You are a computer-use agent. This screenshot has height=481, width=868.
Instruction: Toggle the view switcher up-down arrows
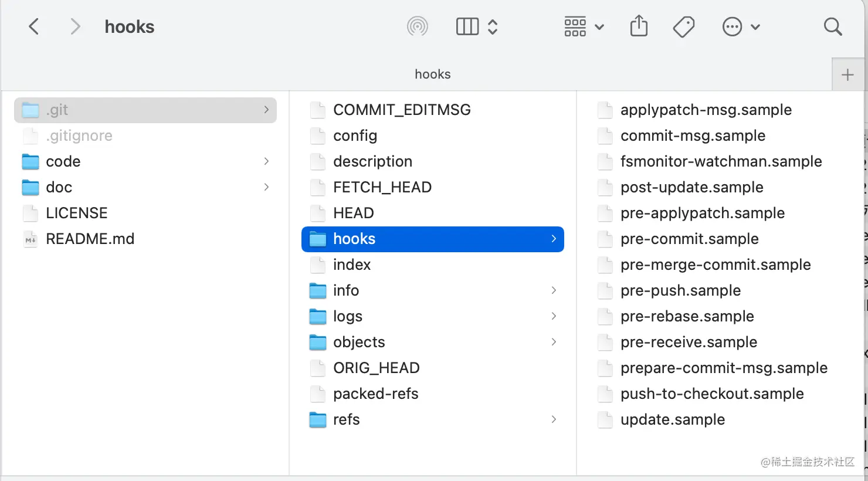coord(493,26)
